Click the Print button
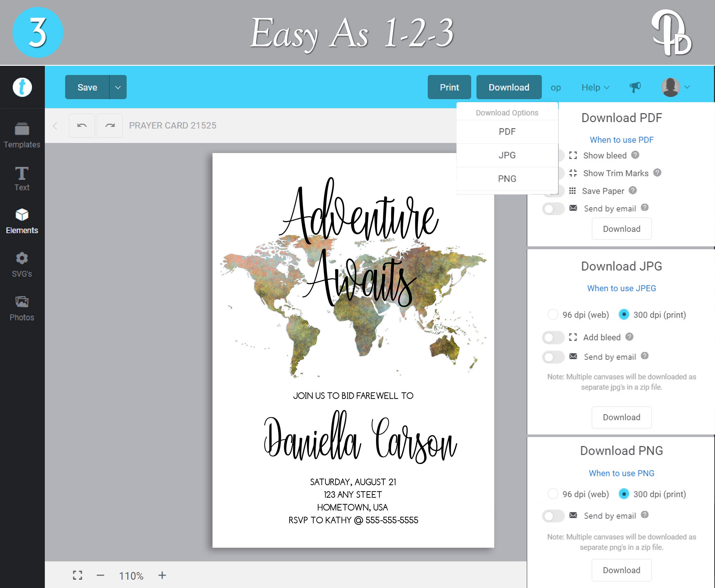 click(x=449, y=87)
